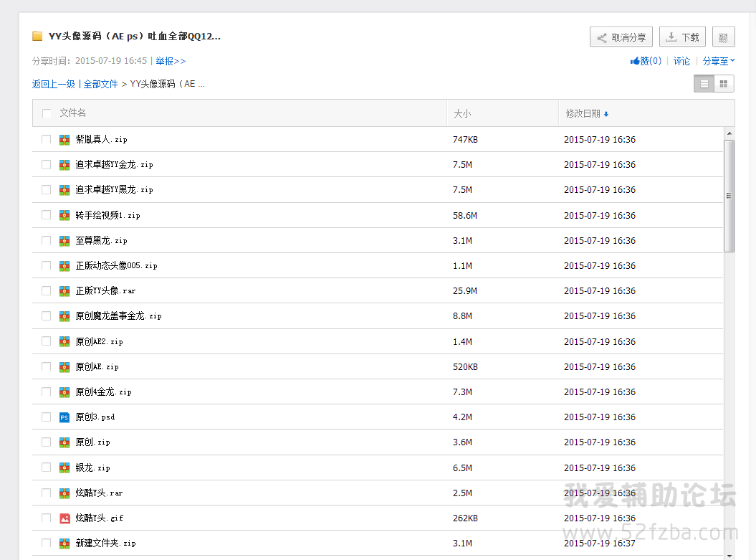Check the box for 紫胤真人.zip
The image size is (756, 560).
click(x=47, y=139)
